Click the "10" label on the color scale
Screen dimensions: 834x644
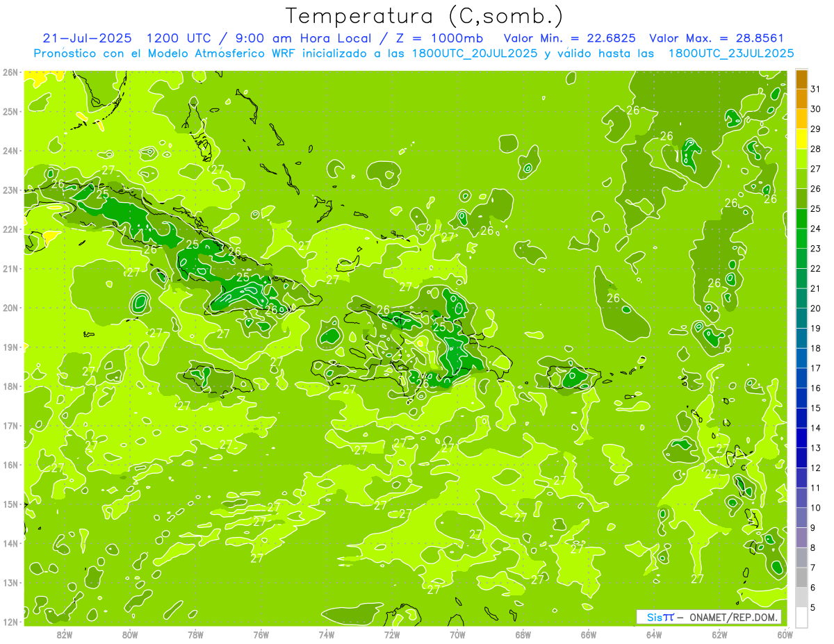816,508
